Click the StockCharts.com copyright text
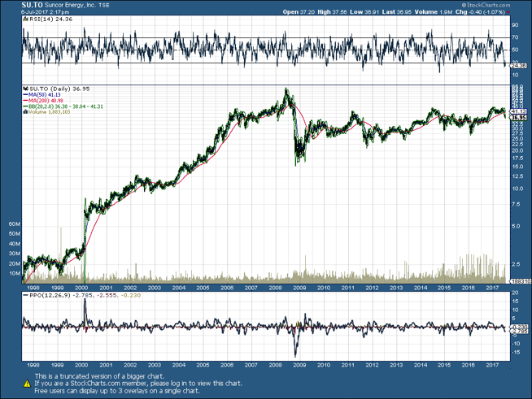This screenshot has width=532, height=399. pos(486,5)
